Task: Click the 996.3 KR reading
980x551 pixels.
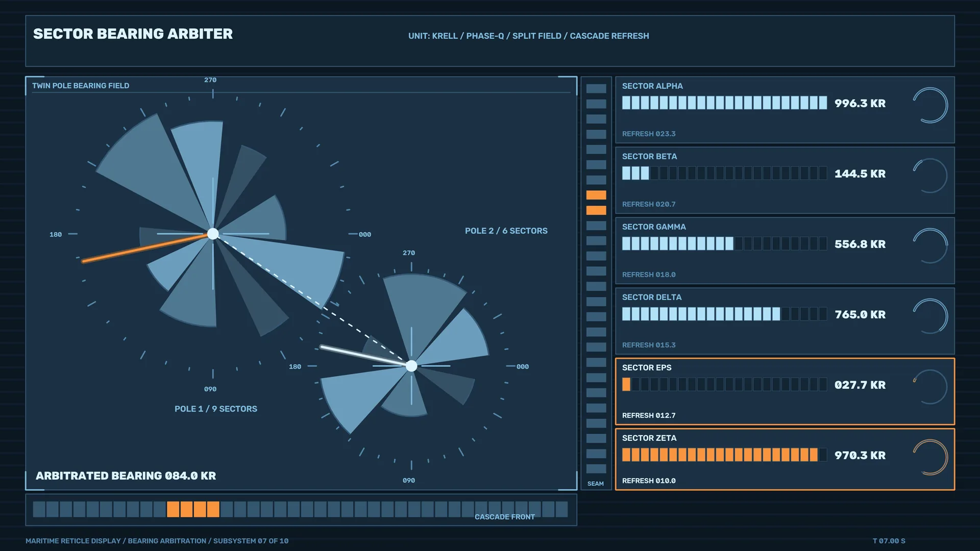Action: 860,104
